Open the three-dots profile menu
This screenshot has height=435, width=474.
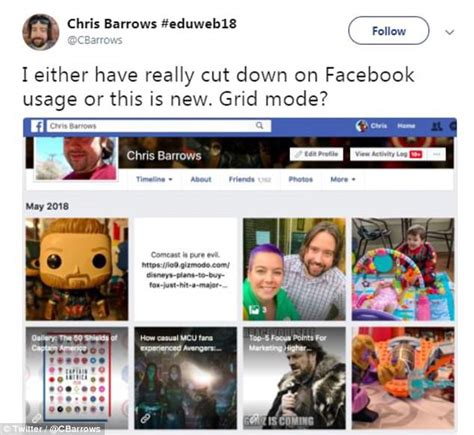[437, 154]
